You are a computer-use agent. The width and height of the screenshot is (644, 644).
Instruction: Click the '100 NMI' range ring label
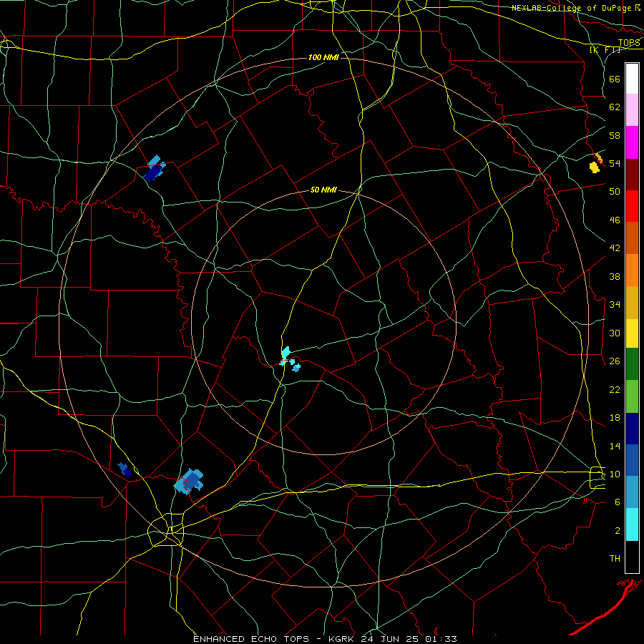click(323, 57)
